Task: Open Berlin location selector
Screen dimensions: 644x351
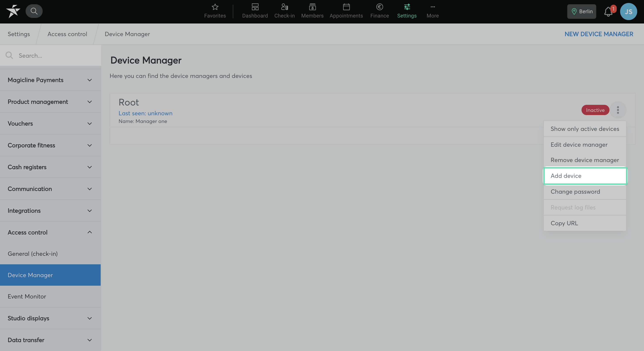Action: [x=582, y=12]
